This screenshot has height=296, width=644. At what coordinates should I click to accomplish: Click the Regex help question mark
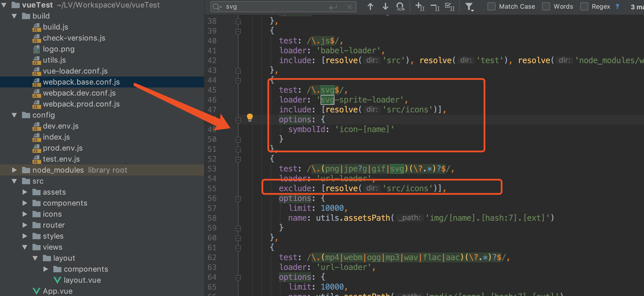617,6
